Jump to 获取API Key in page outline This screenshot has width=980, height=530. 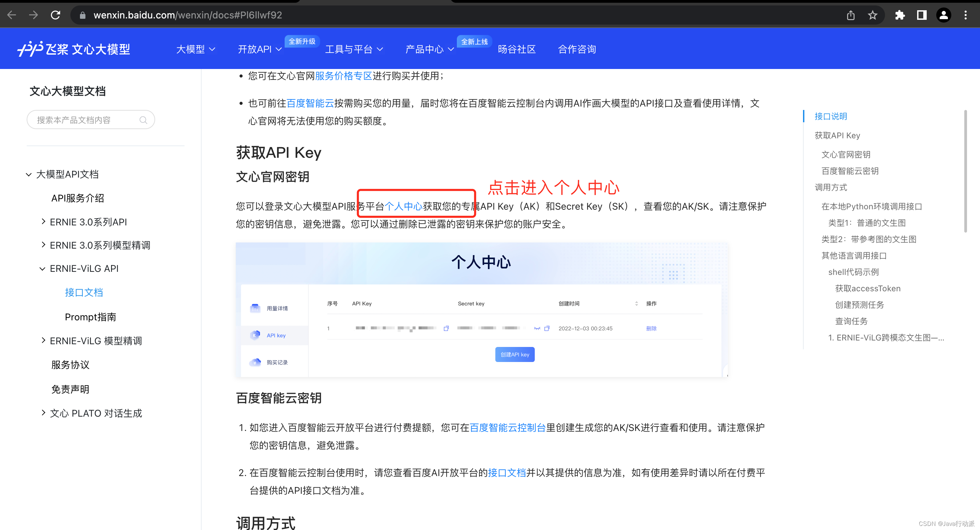(x=837, y=136)
